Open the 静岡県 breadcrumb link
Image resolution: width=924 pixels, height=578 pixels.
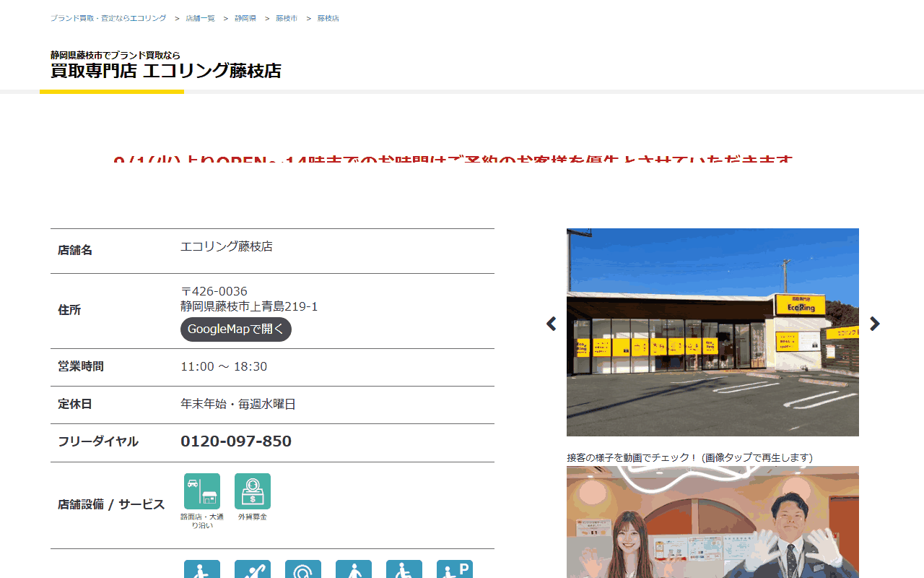[x=245, y=18]
